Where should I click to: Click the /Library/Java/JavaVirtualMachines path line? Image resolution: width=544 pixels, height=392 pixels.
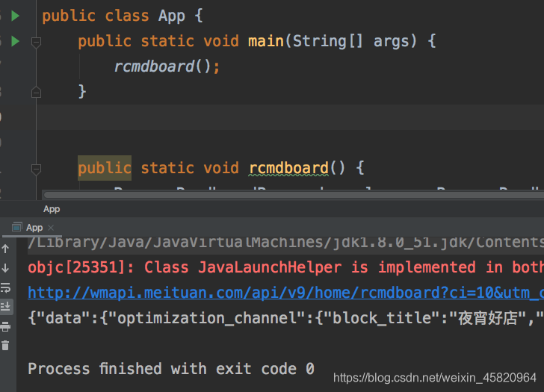pos(286,242)
